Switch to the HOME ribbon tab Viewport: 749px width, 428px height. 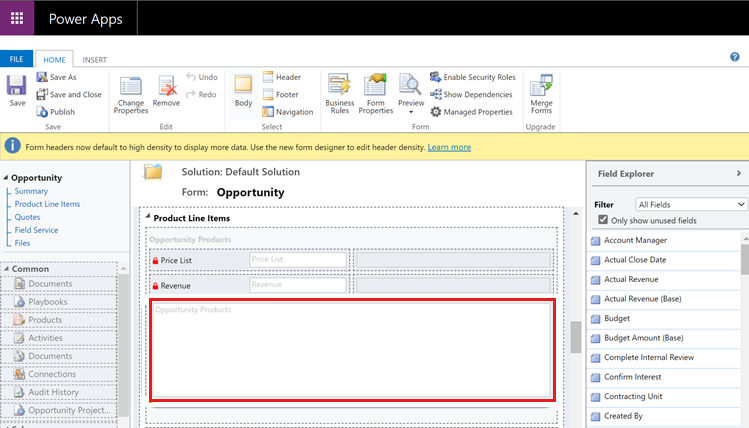click(x=54, y=60)
